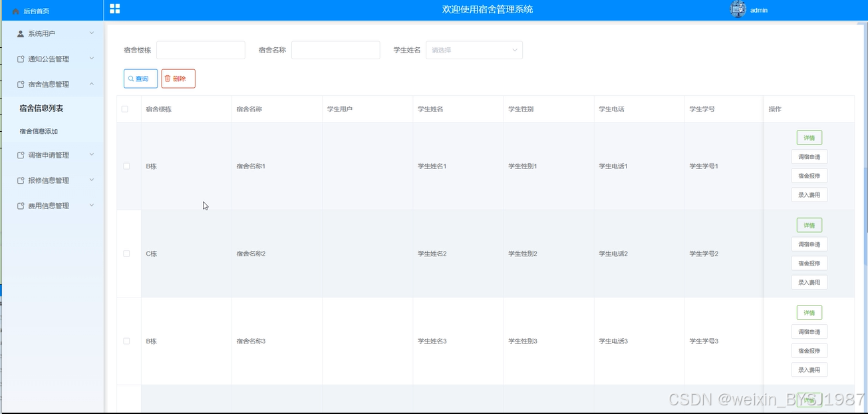The height and width of the screenshot is (414, 868).
Task: Click 录入费用 button for 宿舍名称3 row
Action: click(x=809, y=370)
